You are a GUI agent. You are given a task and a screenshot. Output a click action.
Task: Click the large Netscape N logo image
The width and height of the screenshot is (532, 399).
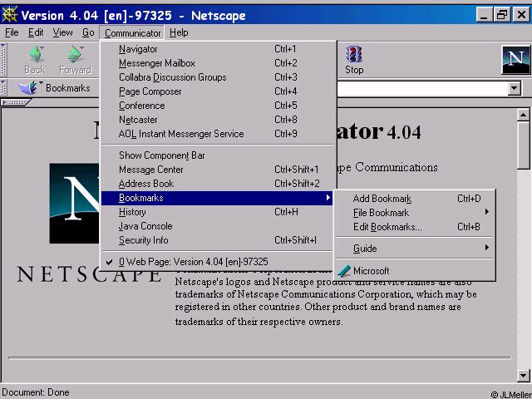click(x=75, y=203)
